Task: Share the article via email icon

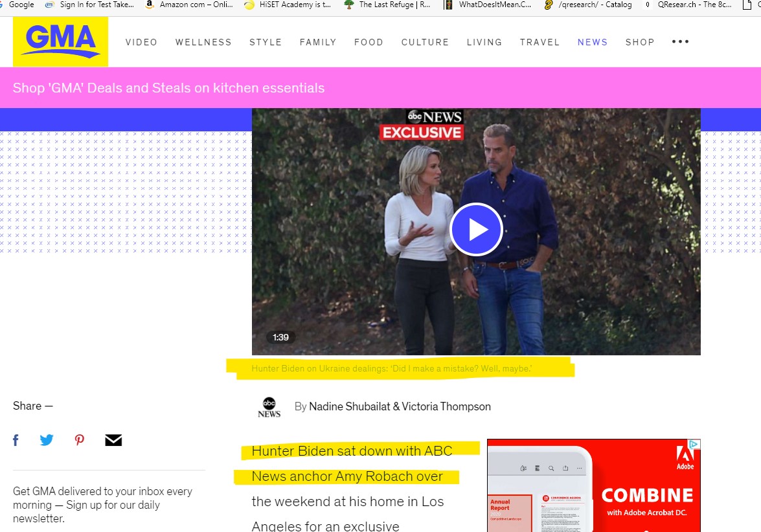Action: (x=113, y=440)
